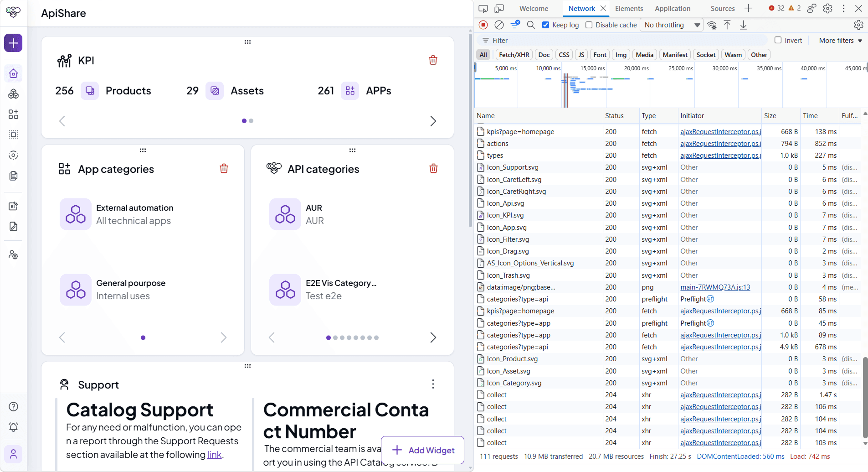868x472 pixels.
Task: Click the purple plus button in sidebar
Action: pos(13,43)
